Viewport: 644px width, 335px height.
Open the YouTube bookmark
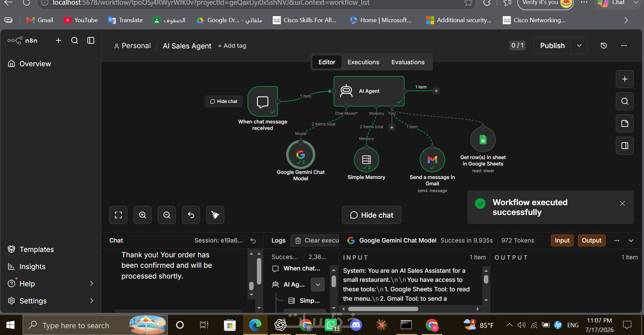81,20
